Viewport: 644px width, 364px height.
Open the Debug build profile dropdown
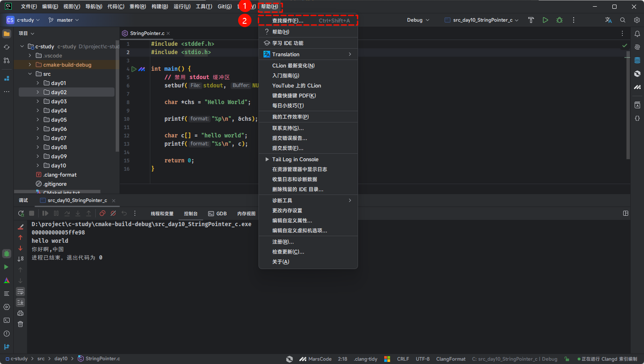coord(418,20)
